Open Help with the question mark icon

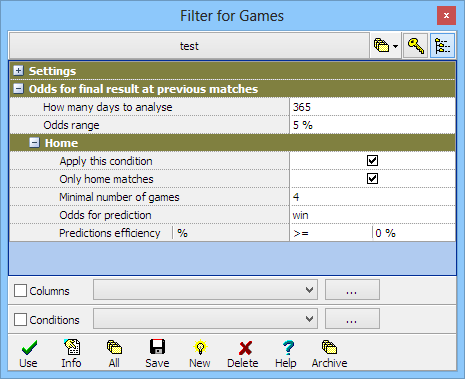tap(286, 354)
